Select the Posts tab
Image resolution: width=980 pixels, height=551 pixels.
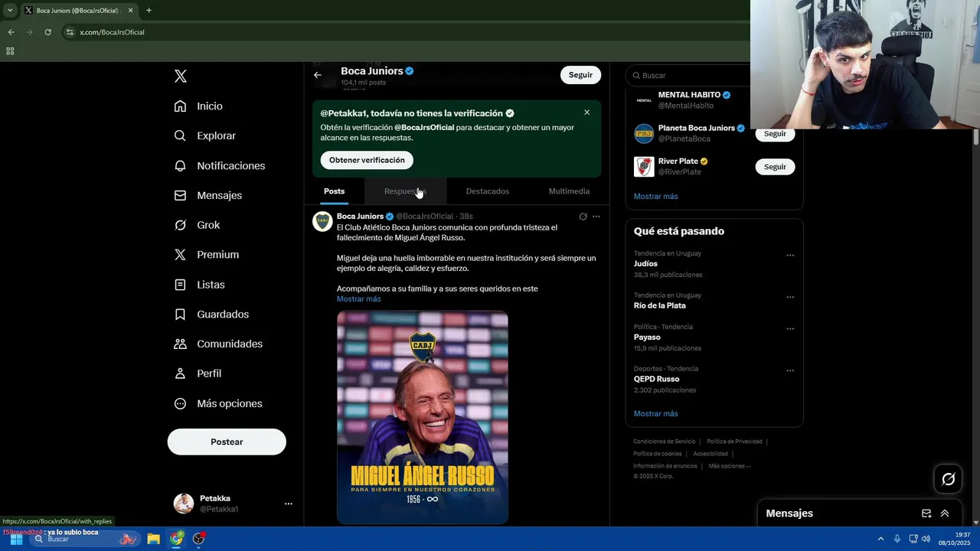click(x=334, y=191)
